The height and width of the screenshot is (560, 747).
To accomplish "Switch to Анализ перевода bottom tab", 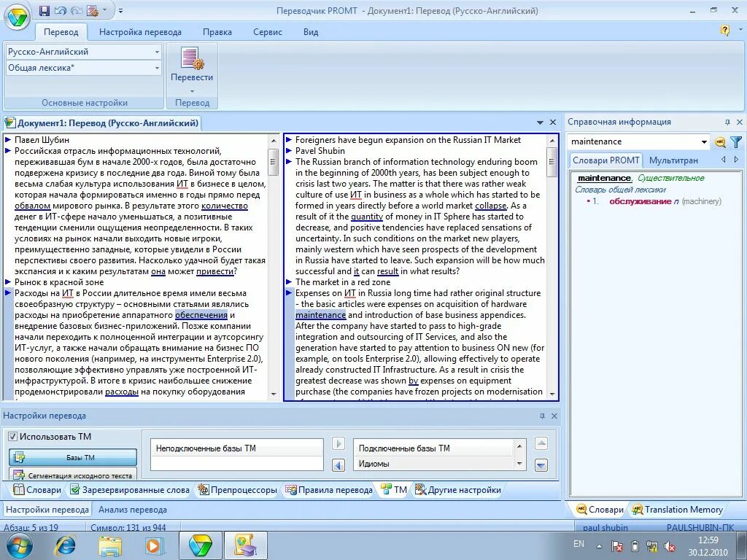I will pyautogui.click(x=133, y=510).
